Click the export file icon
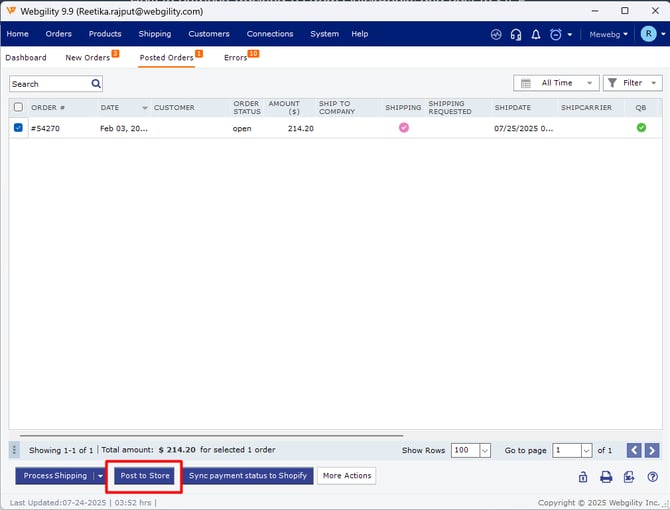The height and width of the screenshot is (510, 670). (x=629, y=477)
